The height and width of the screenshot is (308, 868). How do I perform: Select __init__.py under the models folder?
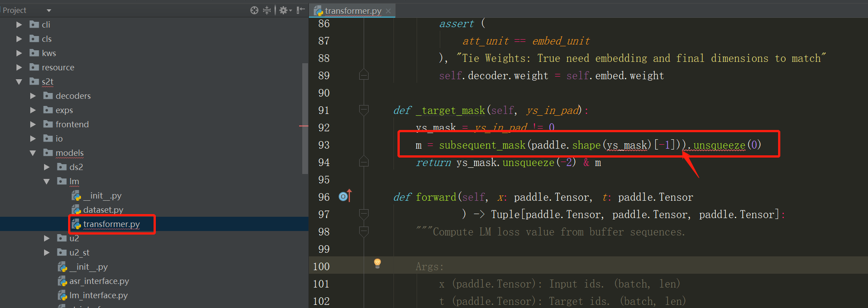click(x=89, y=267)
